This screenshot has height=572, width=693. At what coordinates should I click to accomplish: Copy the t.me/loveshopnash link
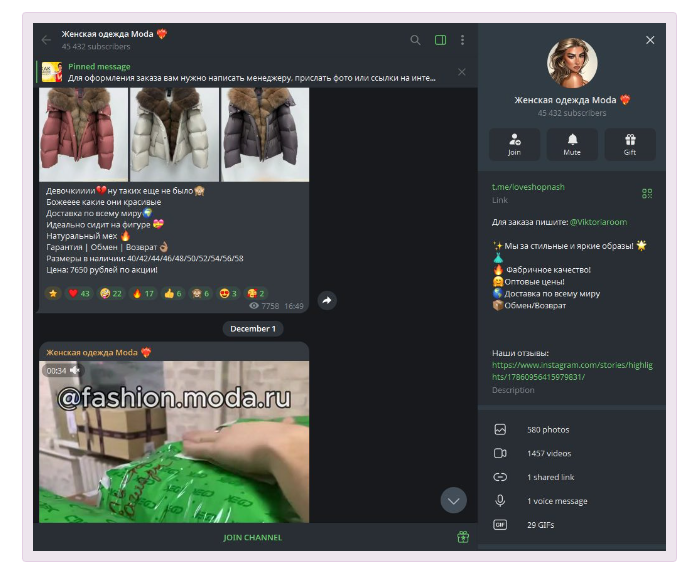click(x=528, y=187)
